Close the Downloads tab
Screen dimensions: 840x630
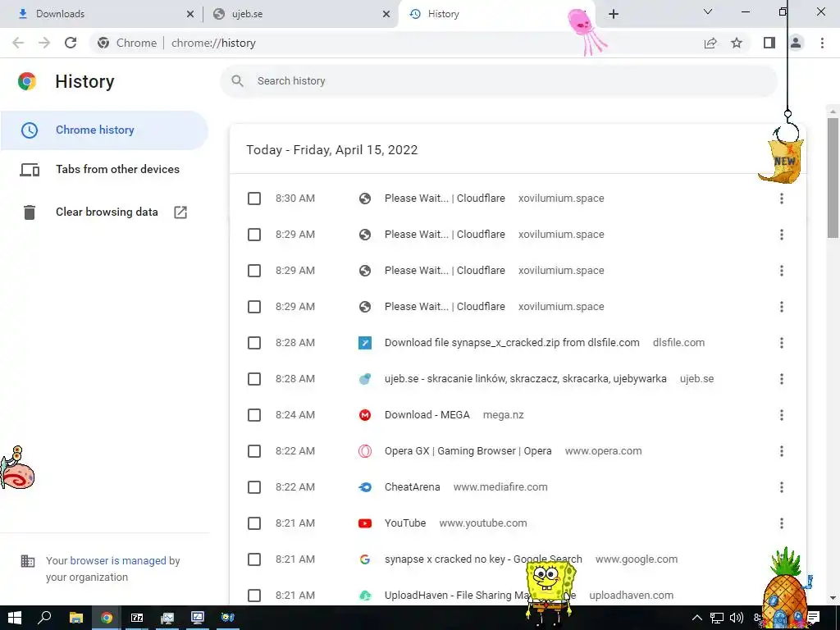coord(190,14)
